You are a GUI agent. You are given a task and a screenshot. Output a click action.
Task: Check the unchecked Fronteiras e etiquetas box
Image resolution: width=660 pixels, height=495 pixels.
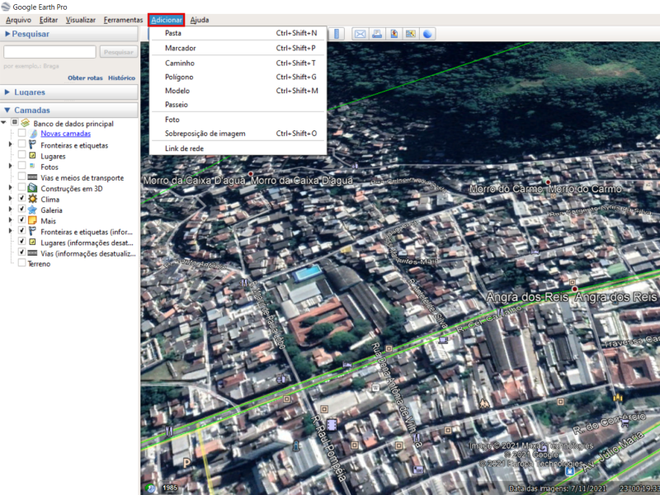(x=22, y=144)
